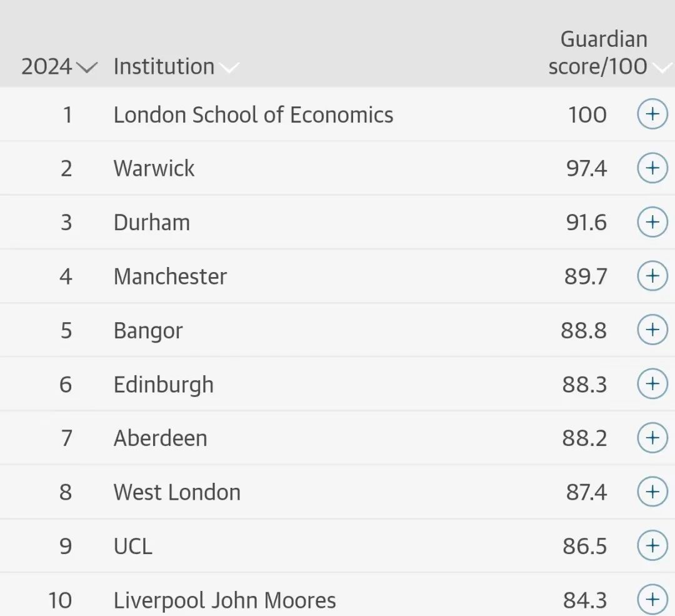The height and width of the screenshot is (616, 675).
Task: Select the Guardian score/100 header
Action: coord(597,53)
